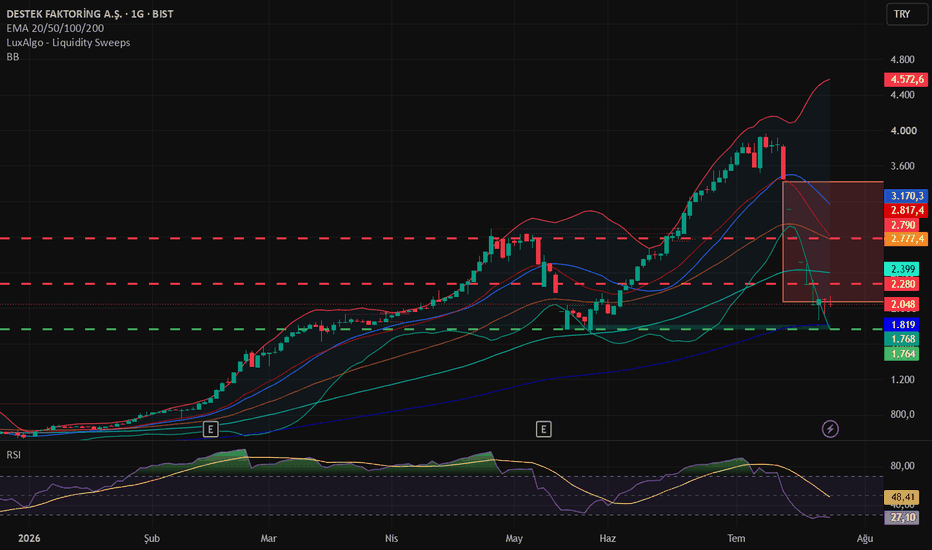The height and width of the screenshot is (550, 932).
Task: Click the blue 3.170,3 price tag
Action: [x=906, y=196]
